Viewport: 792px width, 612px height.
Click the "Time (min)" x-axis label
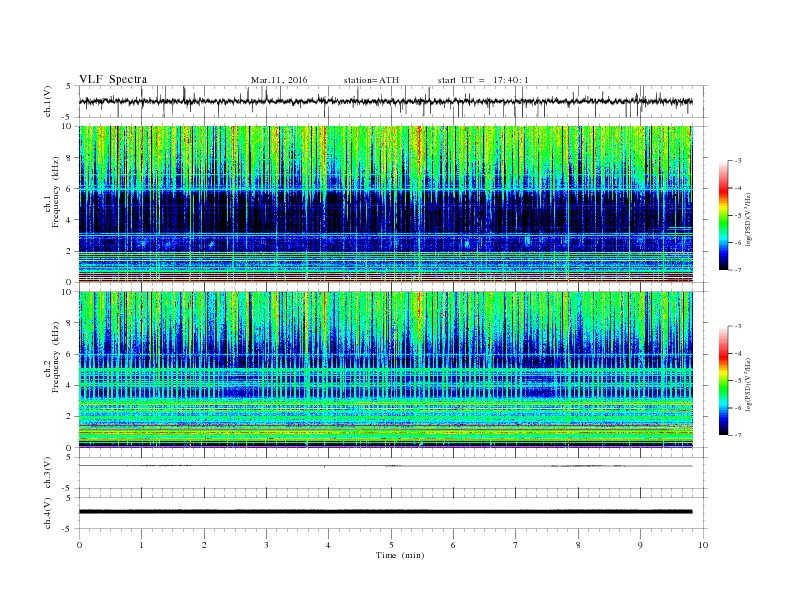click(400, 555)
